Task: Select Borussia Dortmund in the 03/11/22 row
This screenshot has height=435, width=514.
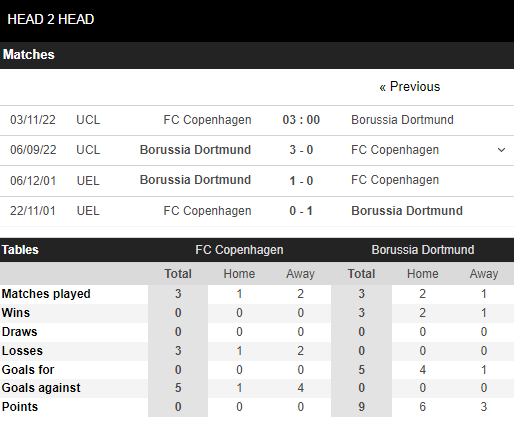Action: [402, 120]
